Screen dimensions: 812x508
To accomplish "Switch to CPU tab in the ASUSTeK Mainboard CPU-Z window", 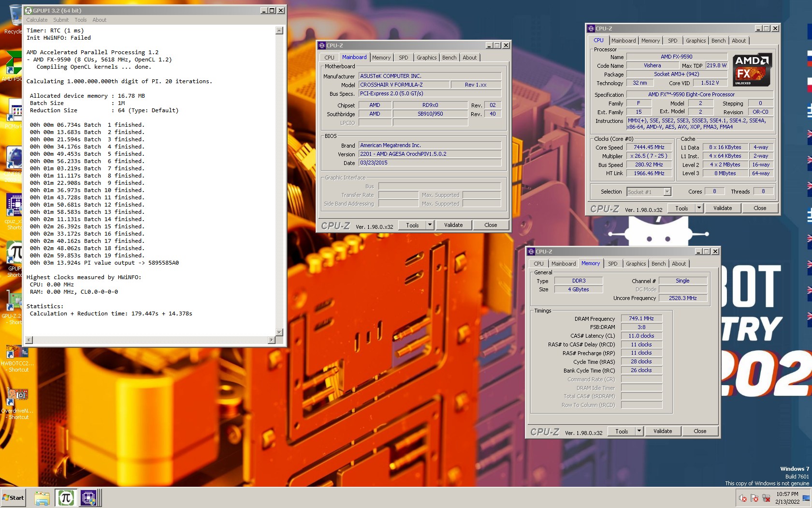I will pyautogui.click(x=329, y=58).
